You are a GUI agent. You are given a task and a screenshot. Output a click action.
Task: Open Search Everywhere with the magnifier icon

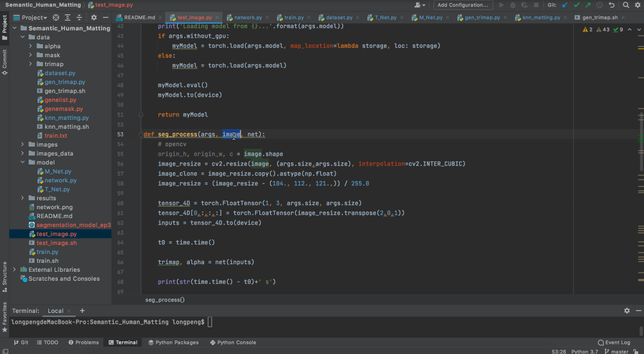click(x=626, y=5)
